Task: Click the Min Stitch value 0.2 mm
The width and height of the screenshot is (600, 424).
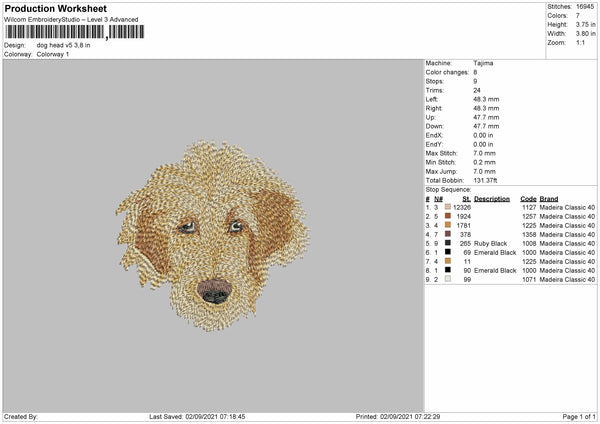Action: click(x=484, y=162)
